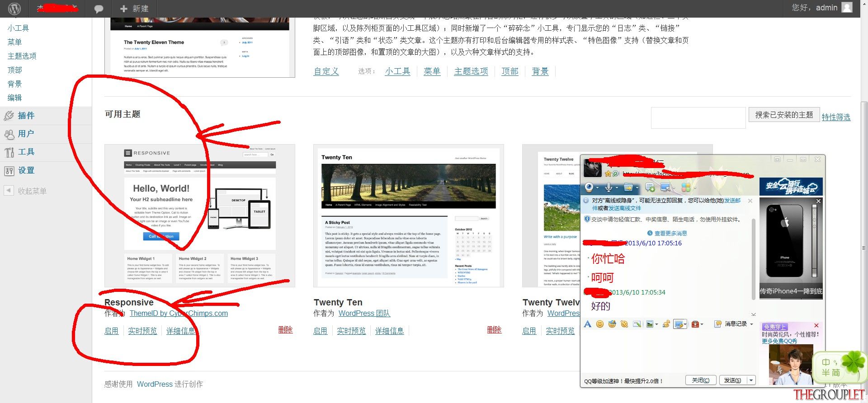Click the WordPress logo in admin bar

[14, 9]
